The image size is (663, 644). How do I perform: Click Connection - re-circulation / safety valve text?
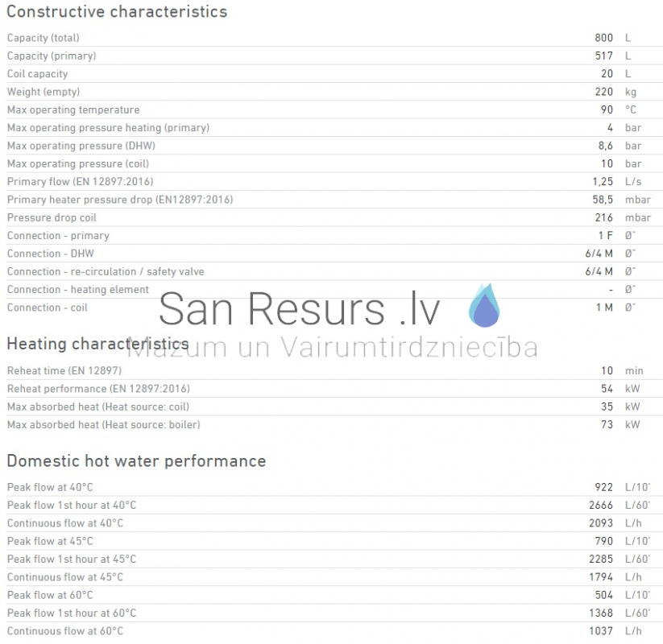pos(106,272)
